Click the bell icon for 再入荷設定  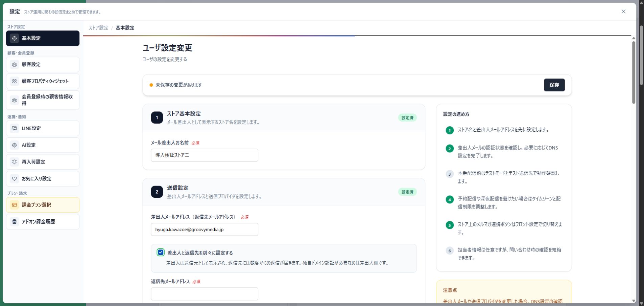coord(14,162)
